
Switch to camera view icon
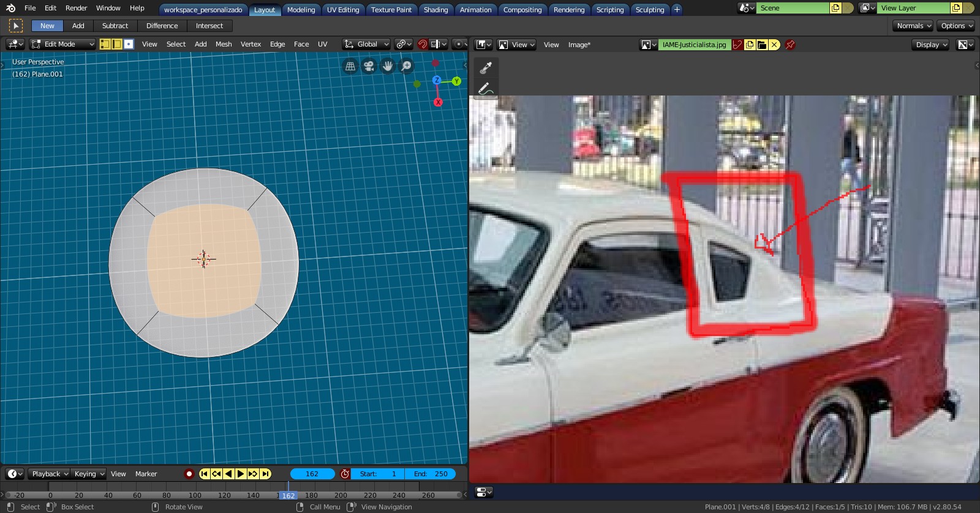[x=369, y=66]
